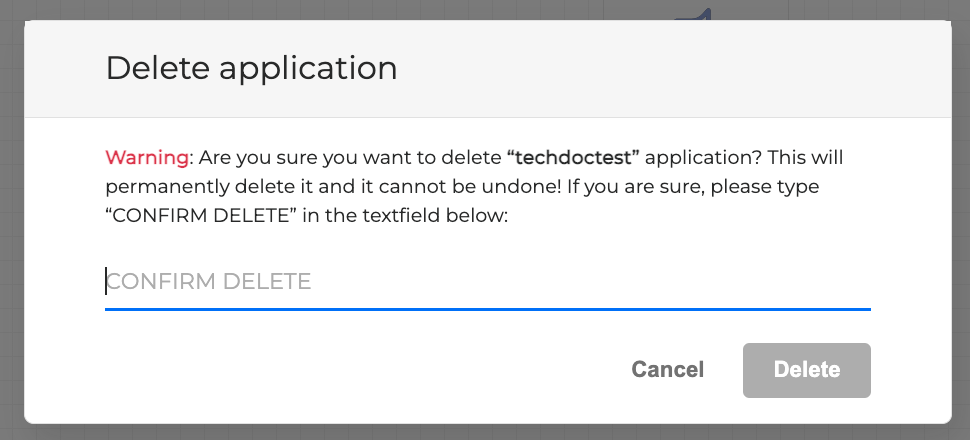970x440 pixels.
Task: Click "Are you sure you want" text
Action: pyautogui.click(x=283, y=158)
